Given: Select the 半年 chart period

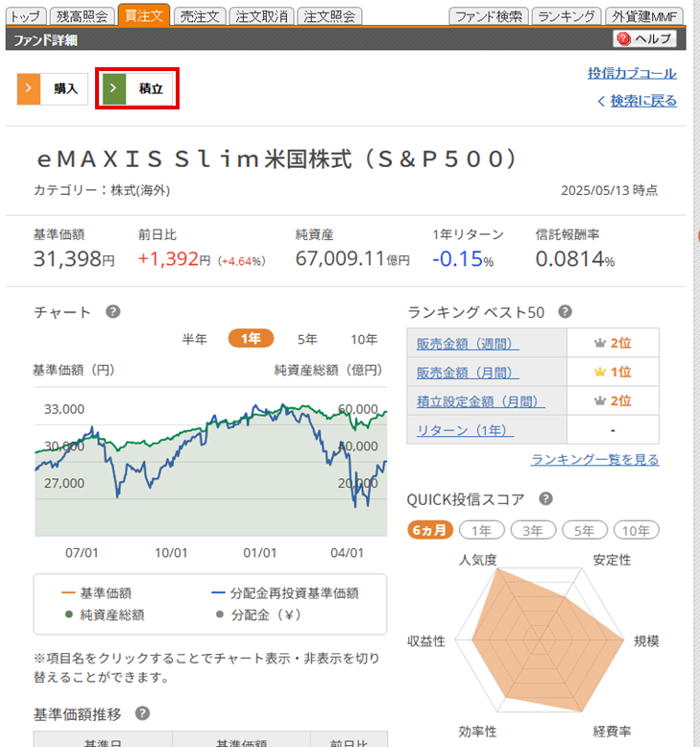Looking at the screenshot, I should (194, 339).
